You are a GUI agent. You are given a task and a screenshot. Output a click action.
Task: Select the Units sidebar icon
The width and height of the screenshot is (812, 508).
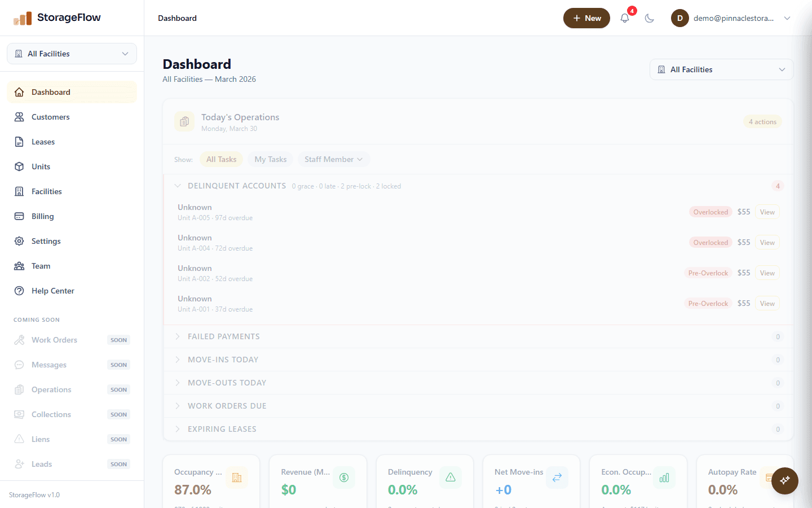pos(20,166)
